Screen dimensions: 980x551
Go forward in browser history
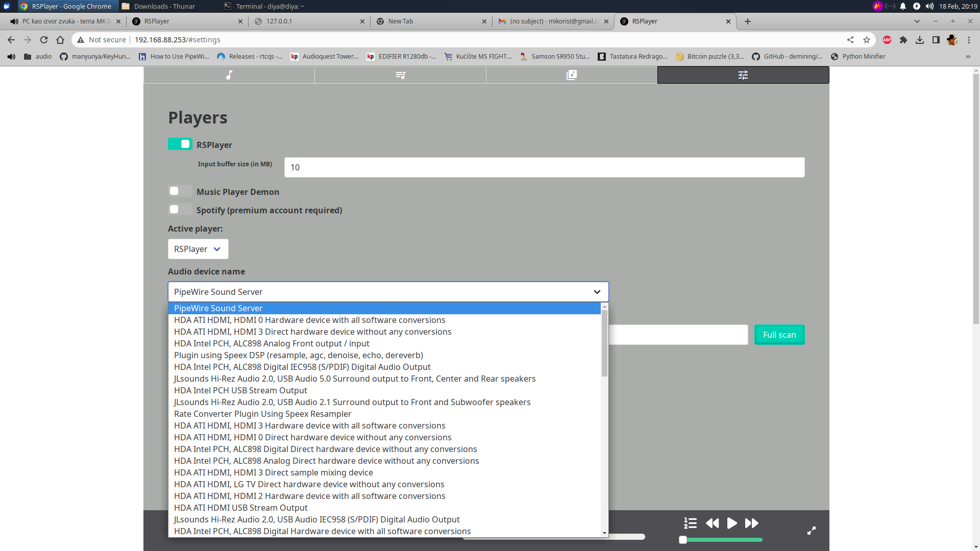(28, 40)
